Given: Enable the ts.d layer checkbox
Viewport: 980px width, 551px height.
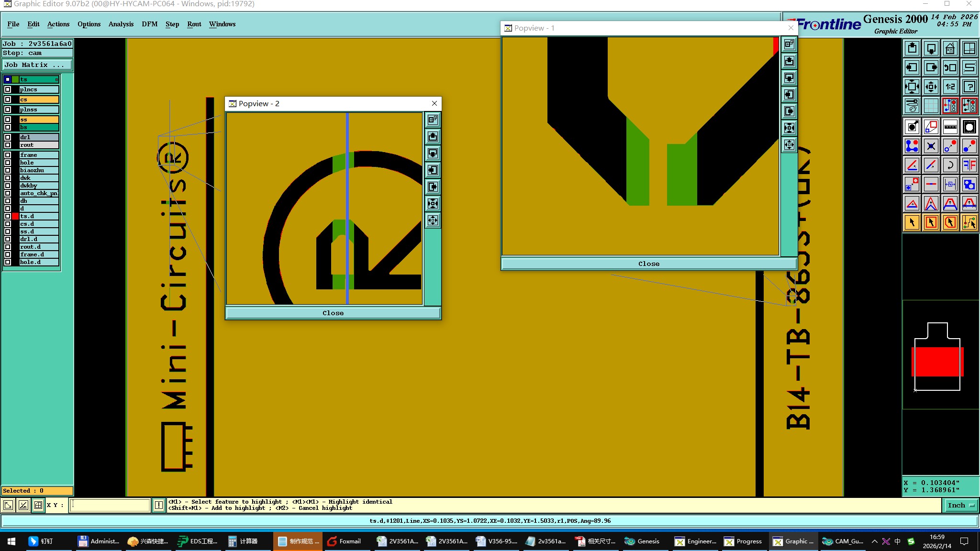Looking at the screenshot, I should pyautogui.click(x=8, y=216).
